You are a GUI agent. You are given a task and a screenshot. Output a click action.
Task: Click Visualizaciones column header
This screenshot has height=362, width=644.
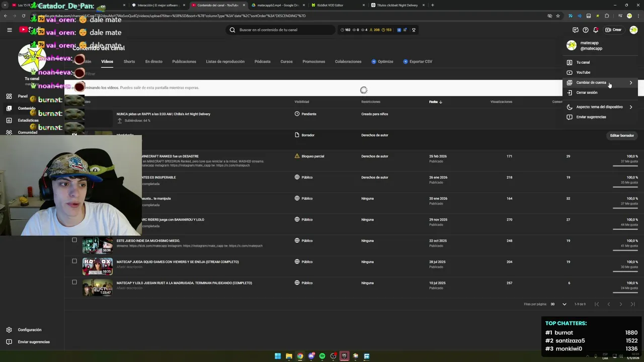click(501, 102)
